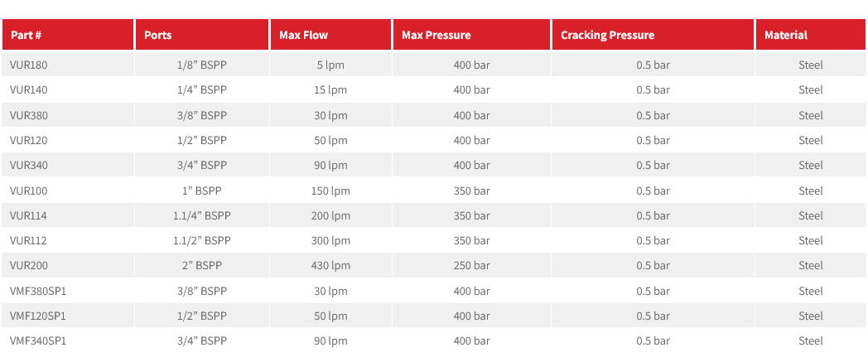The width and height of the screenshot is (868, 362).
Task: Select part number VUR180
Action: coord(27,65)
